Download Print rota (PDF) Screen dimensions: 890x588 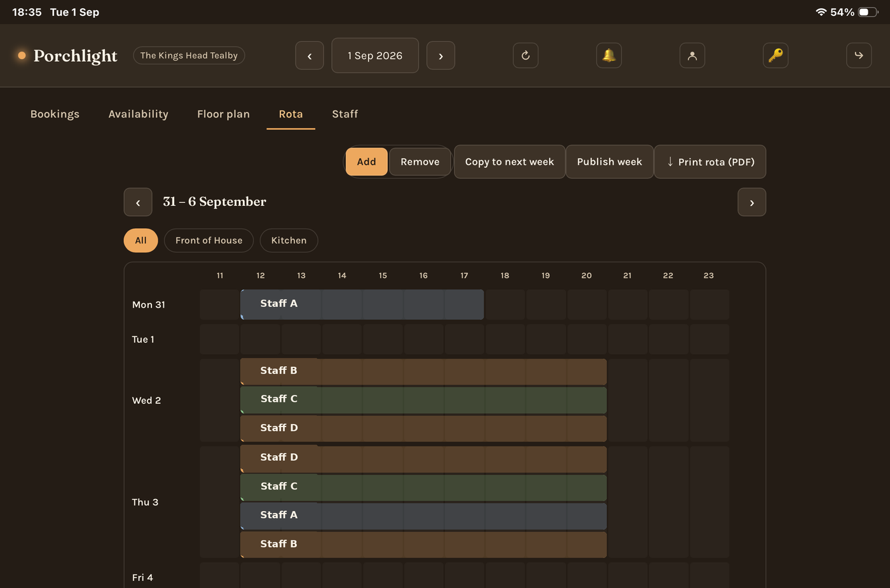[x=710, y=162]
